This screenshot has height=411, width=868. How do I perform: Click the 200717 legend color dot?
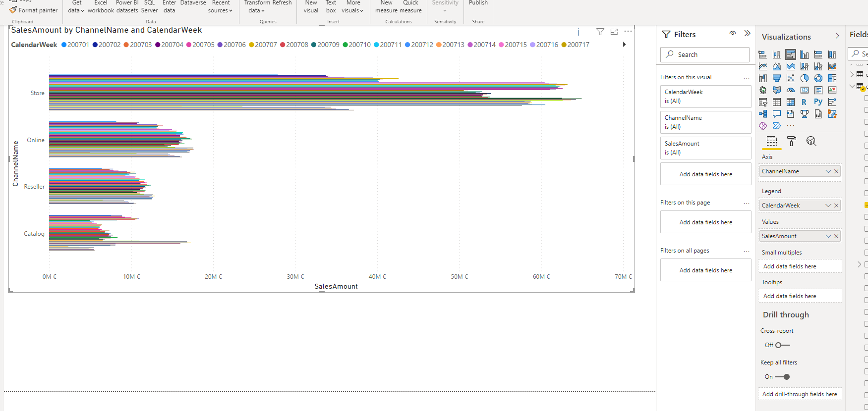tap(564, 45)
